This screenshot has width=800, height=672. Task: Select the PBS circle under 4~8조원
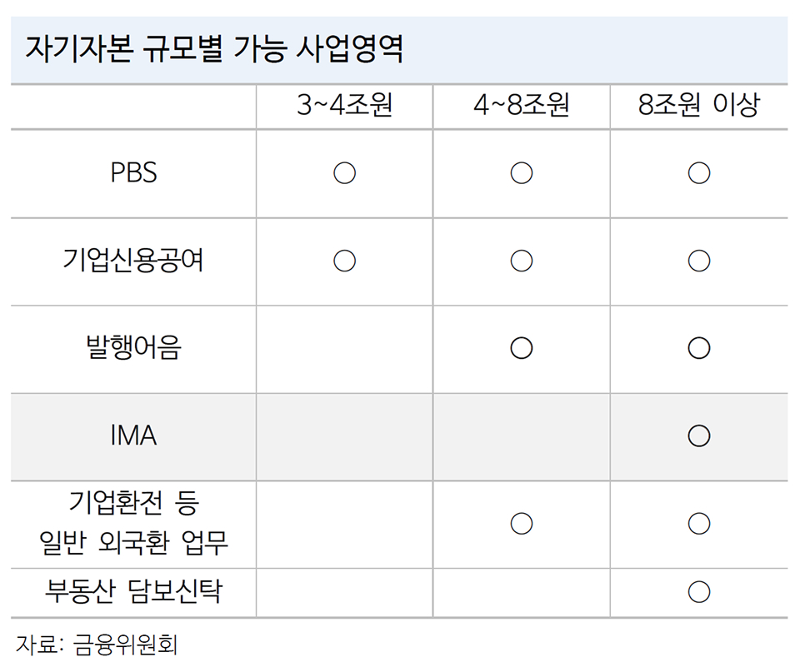522,173
